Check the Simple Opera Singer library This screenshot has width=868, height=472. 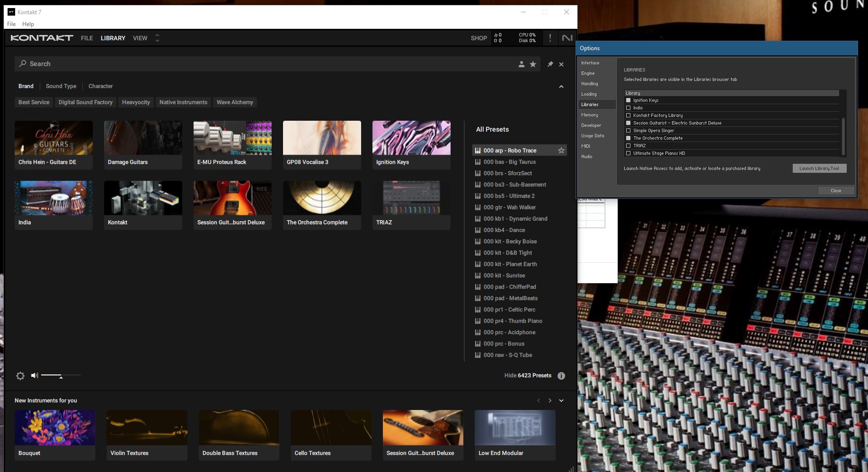pos(629,131)
